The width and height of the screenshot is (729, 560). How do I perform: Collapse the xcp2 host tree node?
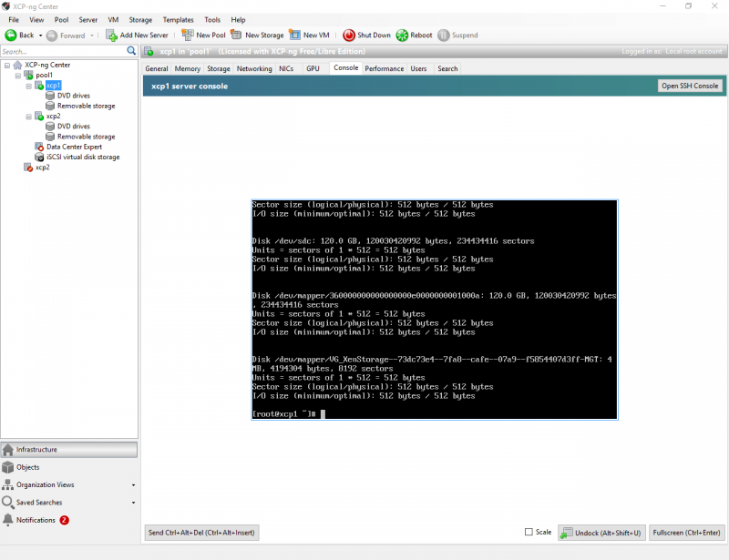29,117
